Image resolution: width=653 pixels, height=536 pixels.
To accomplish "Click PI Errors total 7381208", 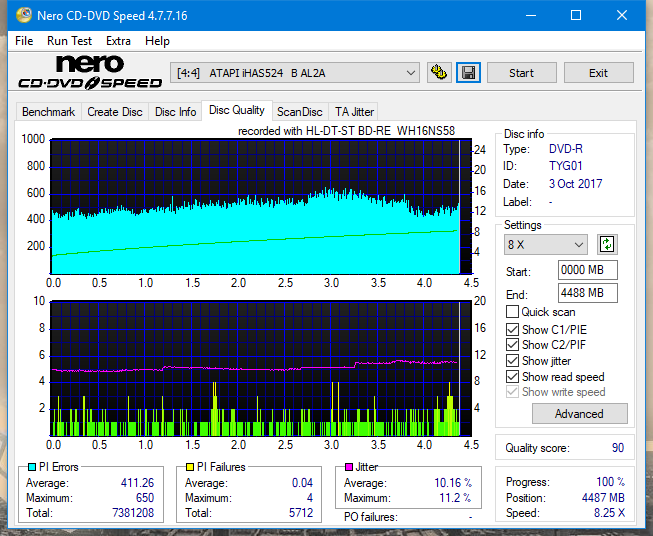I will (133, 513).
